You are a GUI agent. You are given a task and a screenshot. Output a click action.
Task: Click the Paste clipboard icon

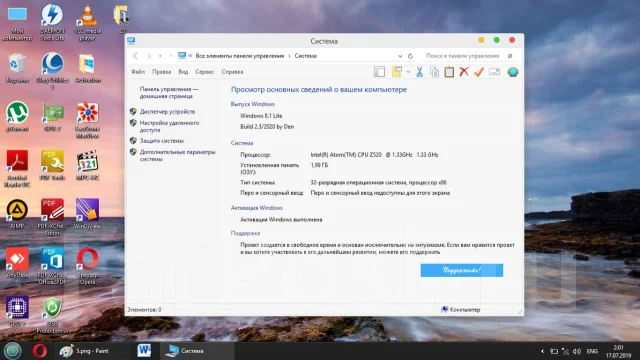pos(449,72)
